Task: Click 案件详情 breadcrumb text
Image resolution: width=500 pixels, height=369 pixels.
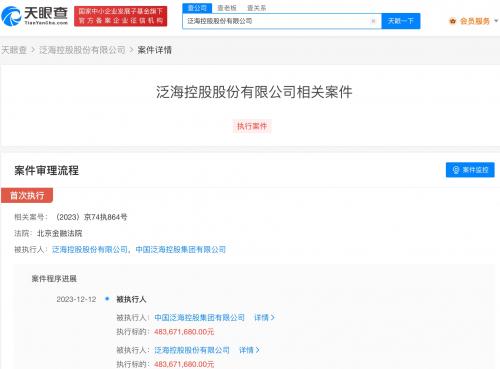Action: coord(155,50)
